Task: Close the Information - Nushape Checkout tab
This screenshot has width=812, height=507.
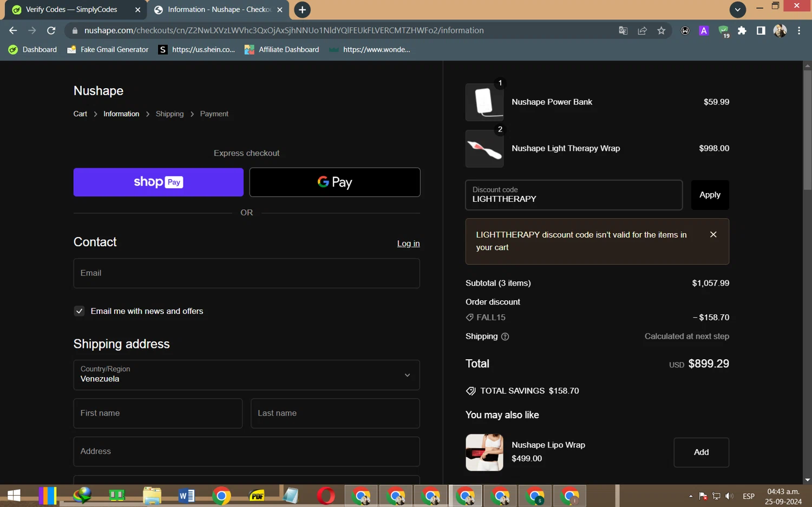Action: coord(280,10)
